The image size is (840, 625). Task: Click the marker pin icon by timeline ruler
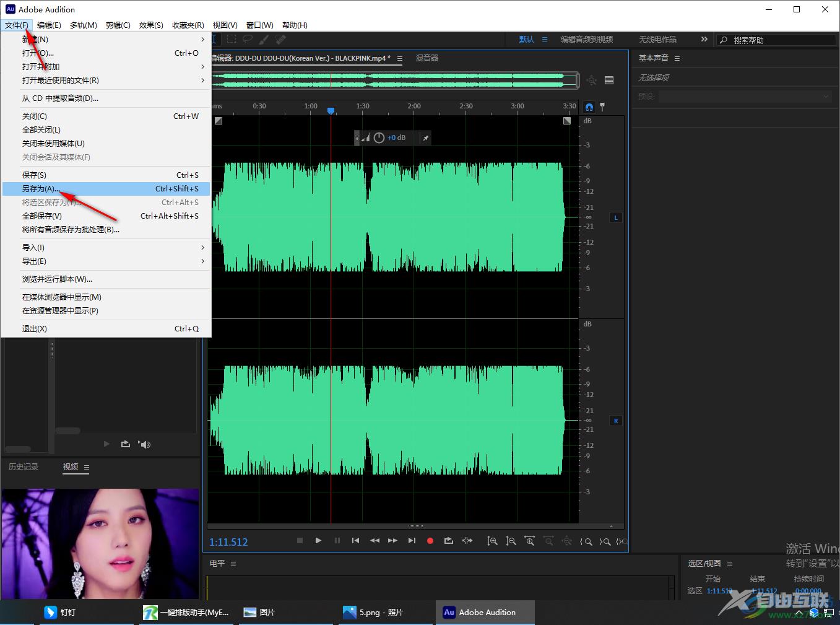coord(602,107)
